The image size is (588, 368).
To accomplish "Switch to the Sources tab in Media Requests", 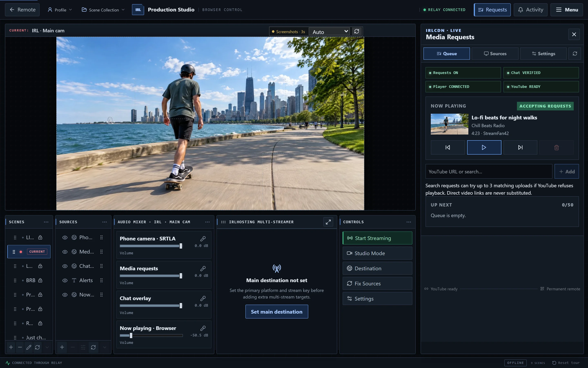I will 495,54.
